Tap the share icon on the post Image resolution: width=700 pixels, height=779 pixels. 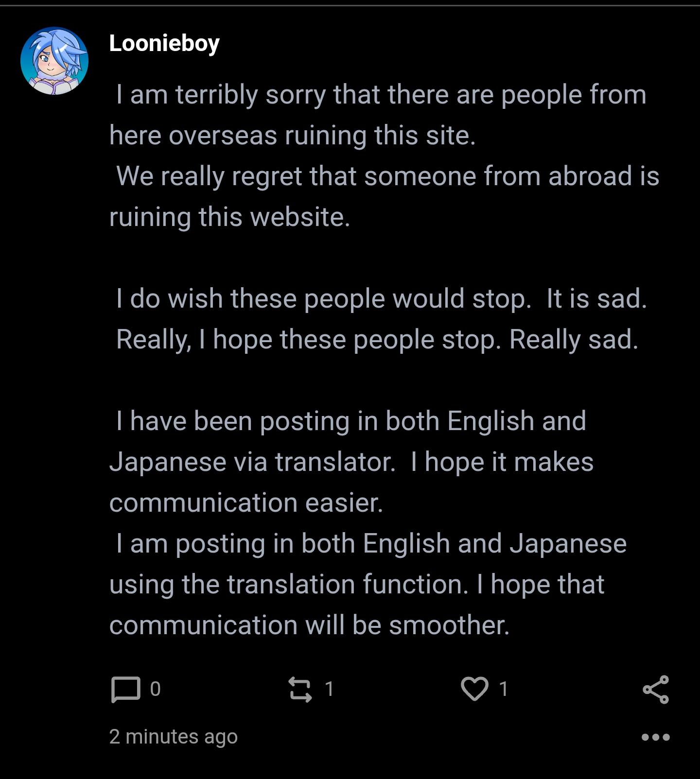tap(655, 689)
